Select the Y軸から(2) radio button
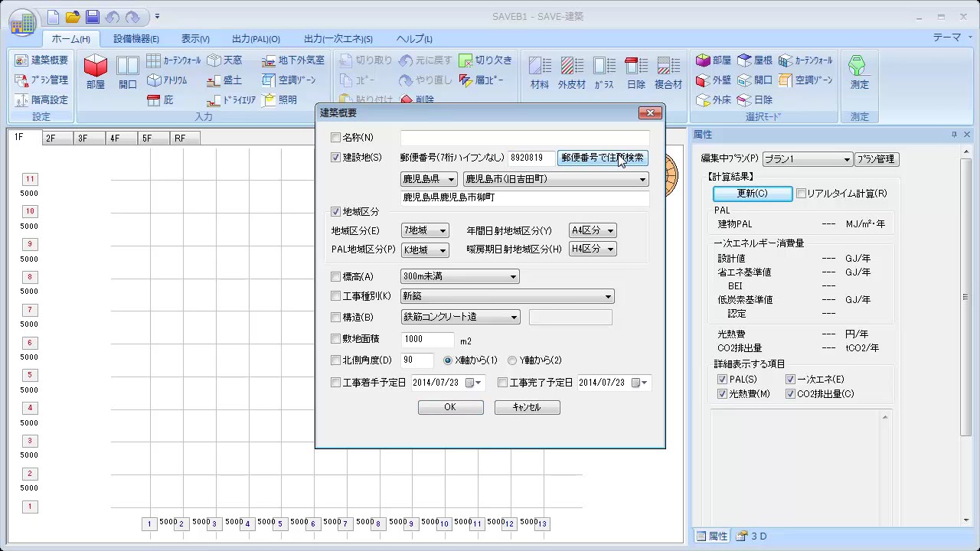 point(512,360)
